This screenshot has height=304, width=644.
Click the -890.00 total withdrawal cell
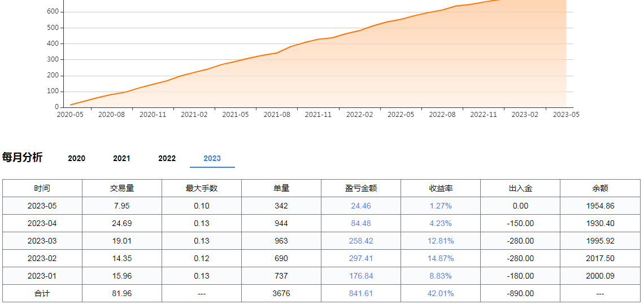(x=520, y=294)
